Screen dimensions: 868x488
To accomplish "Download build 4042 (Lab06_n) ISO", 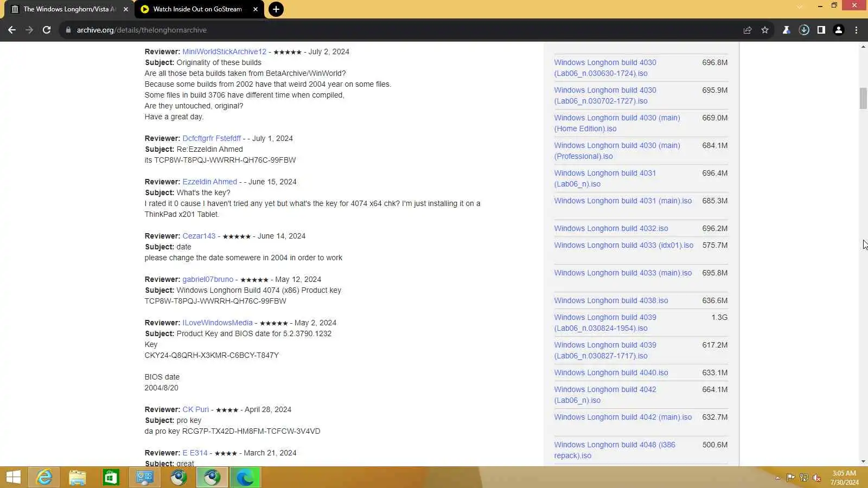I will (x=605, y=395).
